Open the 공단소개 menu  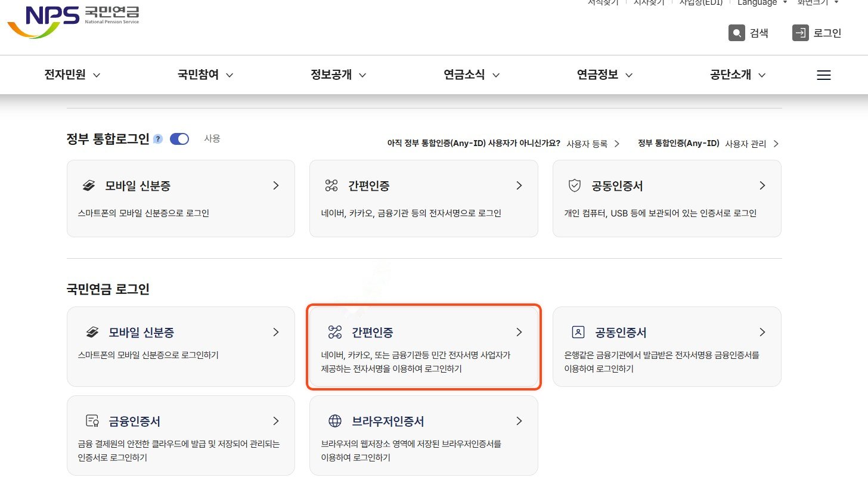tap(737, 75)
